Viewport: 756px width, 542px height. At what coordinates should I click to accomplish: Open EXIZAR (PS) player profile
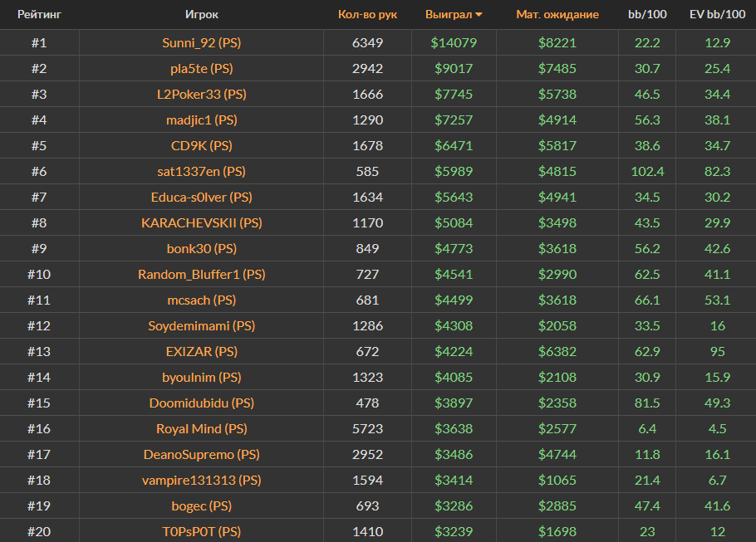coord(202,351)
